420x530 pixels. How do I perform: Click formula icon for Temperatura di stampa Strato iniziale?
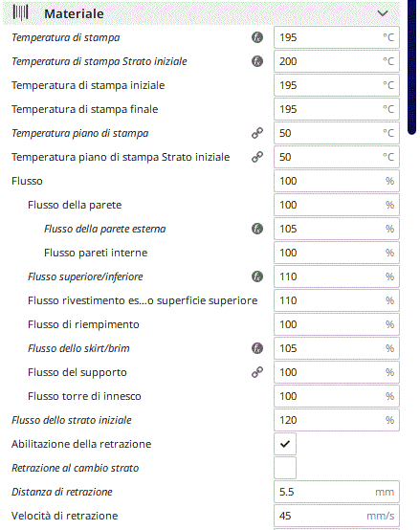coord(257,61)
